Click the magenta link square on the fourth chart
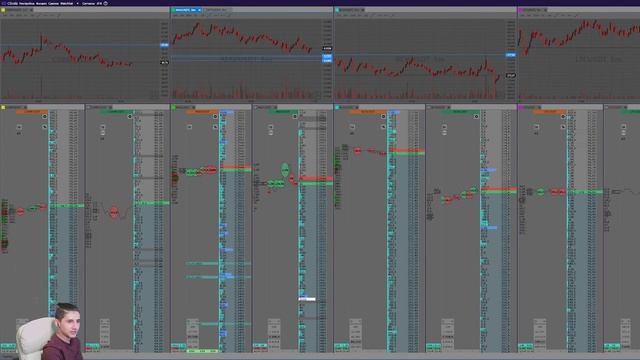 [520, 10]
